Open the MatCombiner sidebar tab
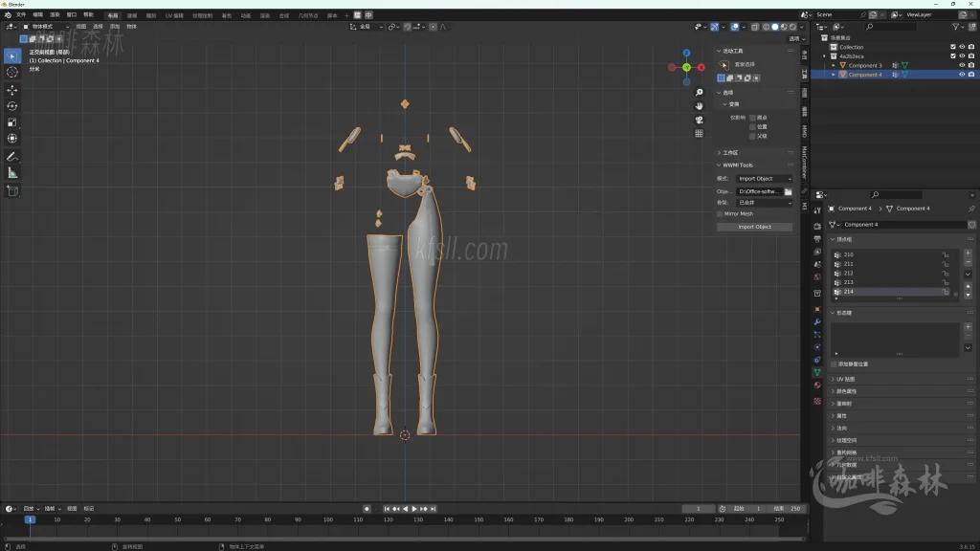The height and width of the screenshot is (551, 980). coord(804,163)
